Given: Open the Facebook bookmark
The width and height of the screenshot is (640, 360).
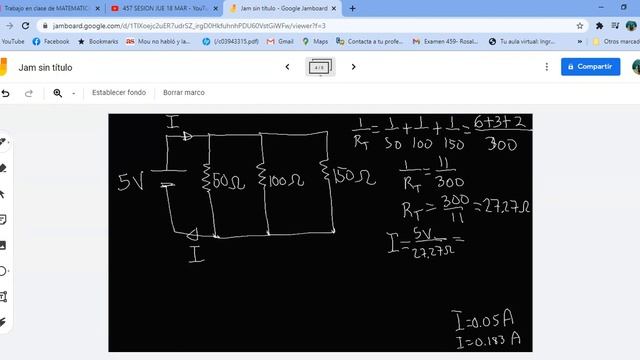Looking at the screenshot, I should [x=51, y=42].
